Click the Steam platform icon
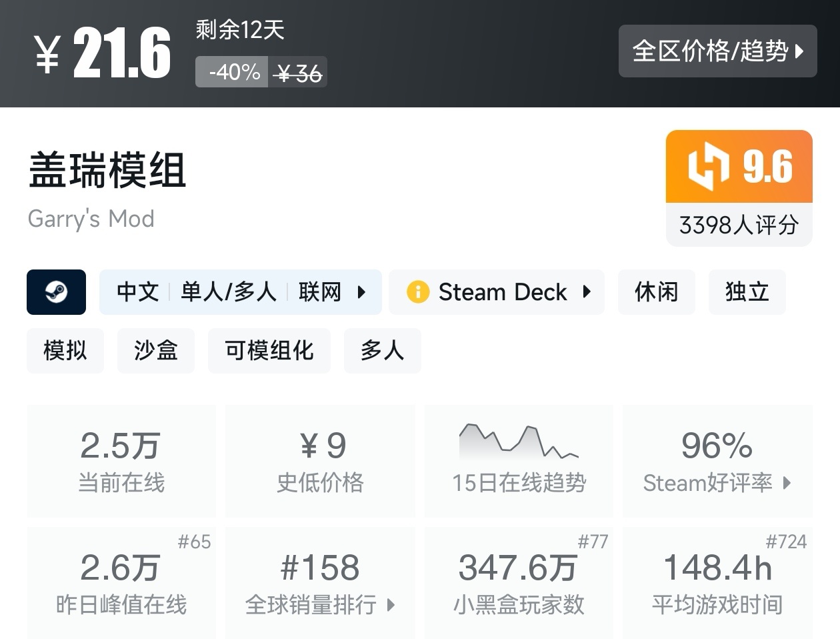Viewport: 840px width, 639px height. [57, 292]
